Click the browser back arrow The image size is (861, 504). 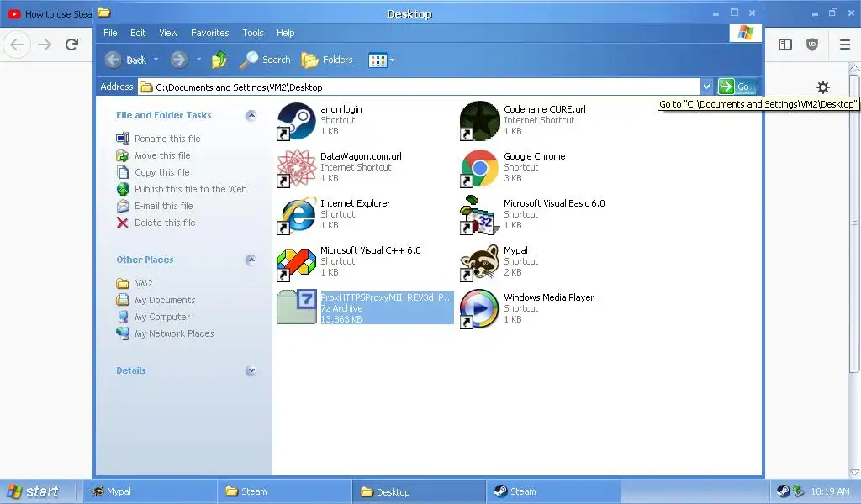(17, 45)
